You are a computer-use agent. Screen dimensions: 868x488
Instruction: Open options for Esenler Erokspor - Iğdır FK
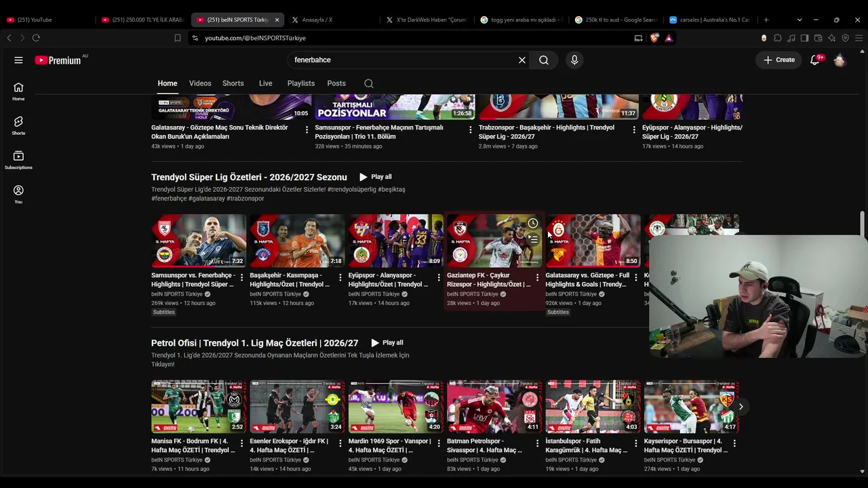coord(340,443)
